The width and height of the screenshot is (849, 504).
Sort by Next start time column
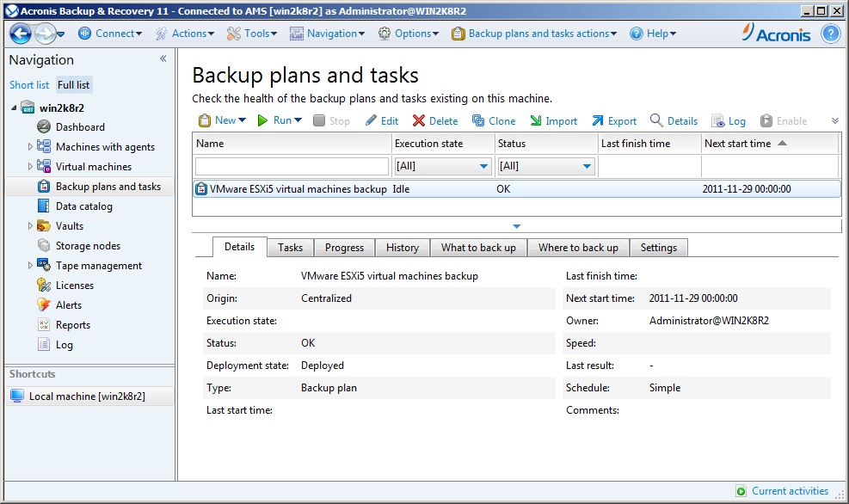click(770, 144)
